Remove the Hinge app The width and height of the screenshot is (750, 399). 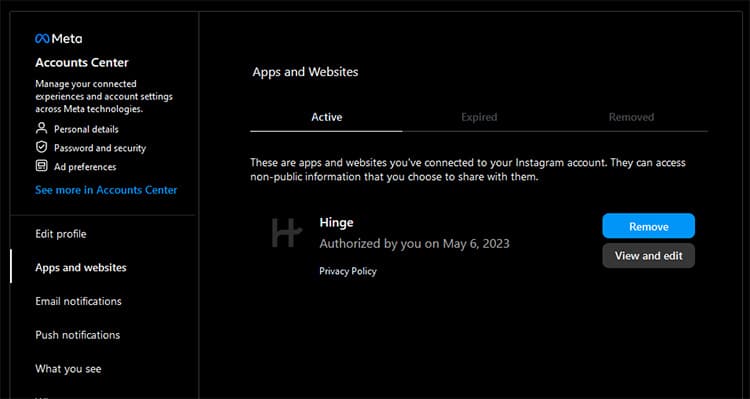[649, 226]
